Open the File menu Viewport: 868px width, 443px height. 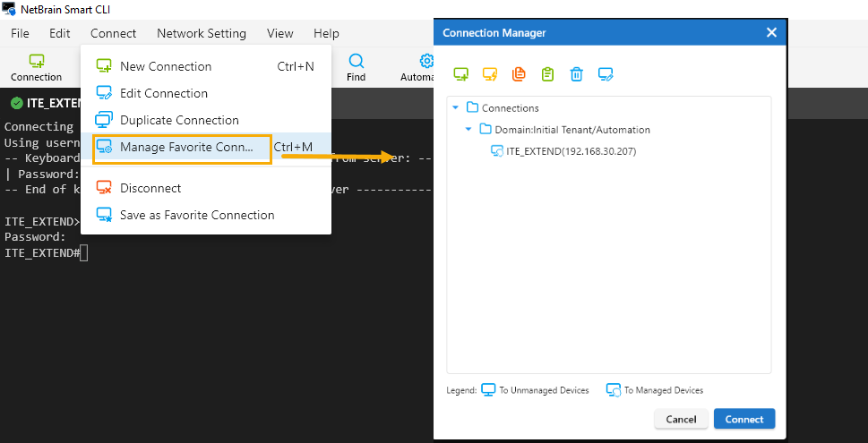coord(20,33)
